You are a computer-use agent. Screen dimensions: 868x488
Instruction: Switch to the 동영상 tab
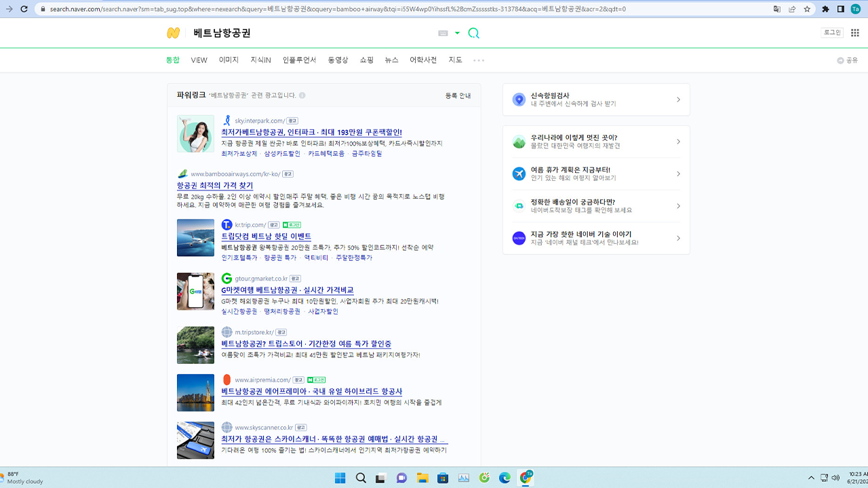338,60
